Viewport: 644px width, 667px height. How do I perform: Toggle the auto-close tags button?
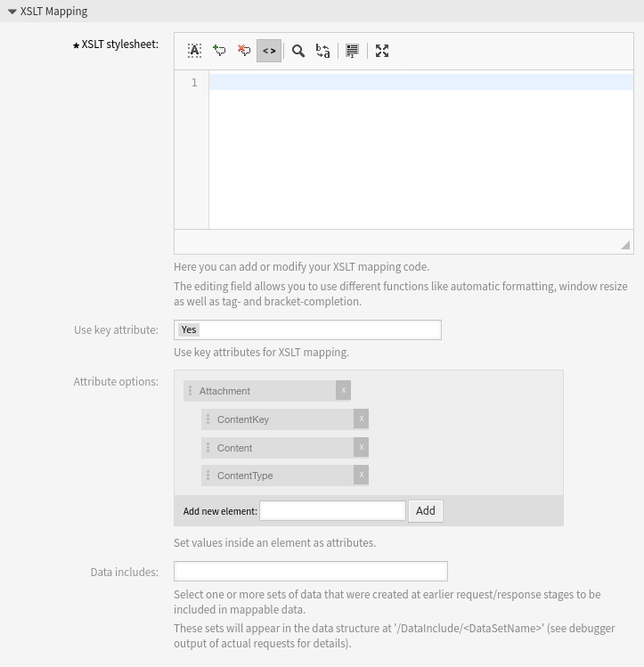click(x=269, y=51)
